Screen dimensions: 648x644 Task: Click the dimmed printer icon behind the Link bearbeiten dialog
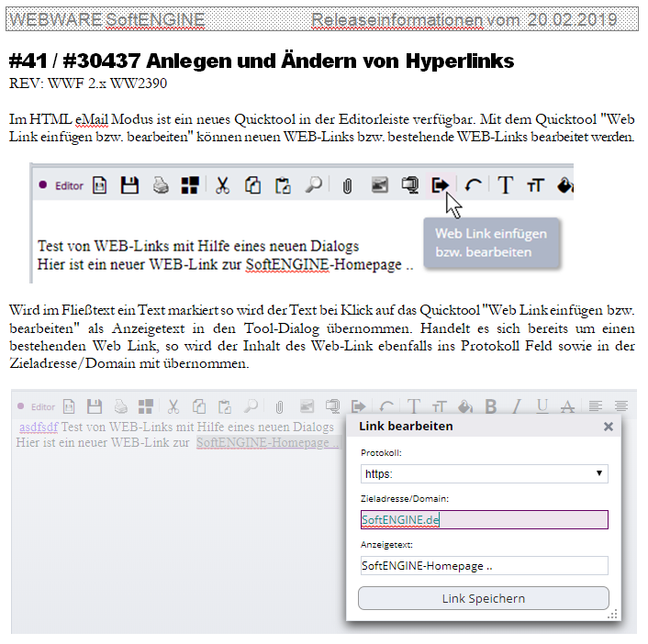(x=120, y=406)
